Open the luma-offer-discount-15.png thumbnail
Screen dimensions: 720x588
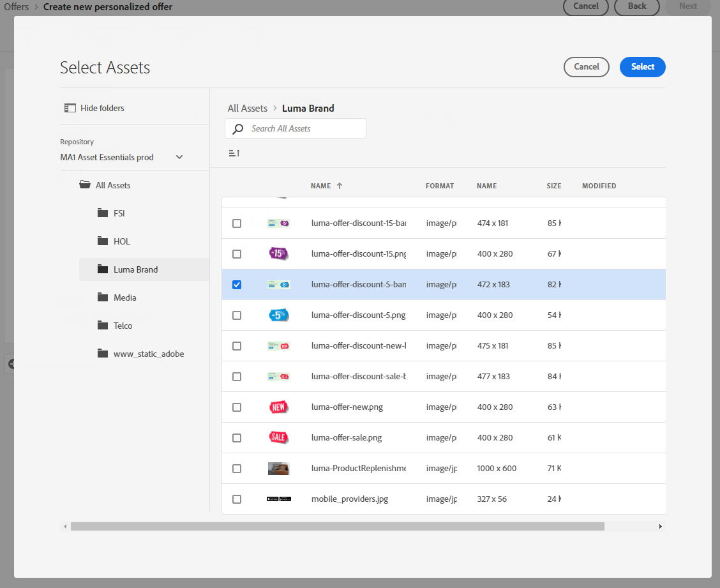[278, 253]
